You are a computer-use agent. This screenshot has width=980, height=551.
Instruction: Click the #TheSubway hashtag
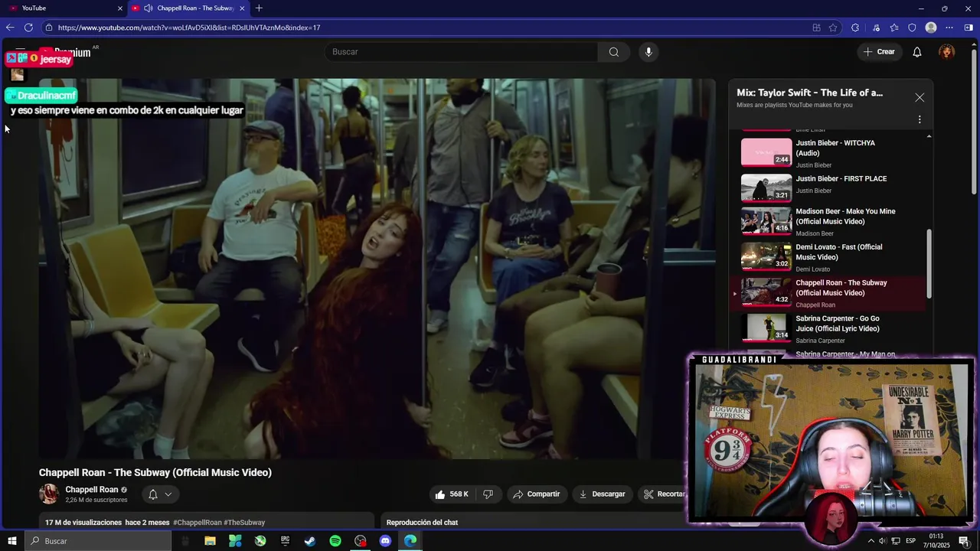244,523
